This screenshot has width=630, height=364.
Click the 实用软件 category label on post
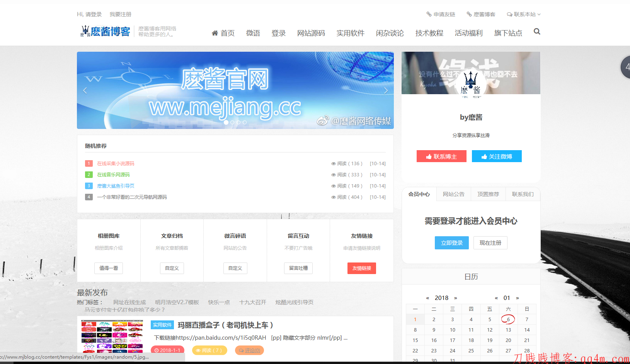click(x=162, y=325)
